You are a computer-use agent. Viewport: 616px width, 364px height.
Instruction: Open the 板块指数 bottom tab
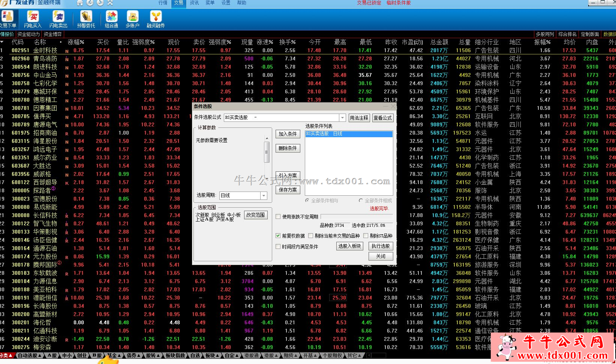pos(175,355)
